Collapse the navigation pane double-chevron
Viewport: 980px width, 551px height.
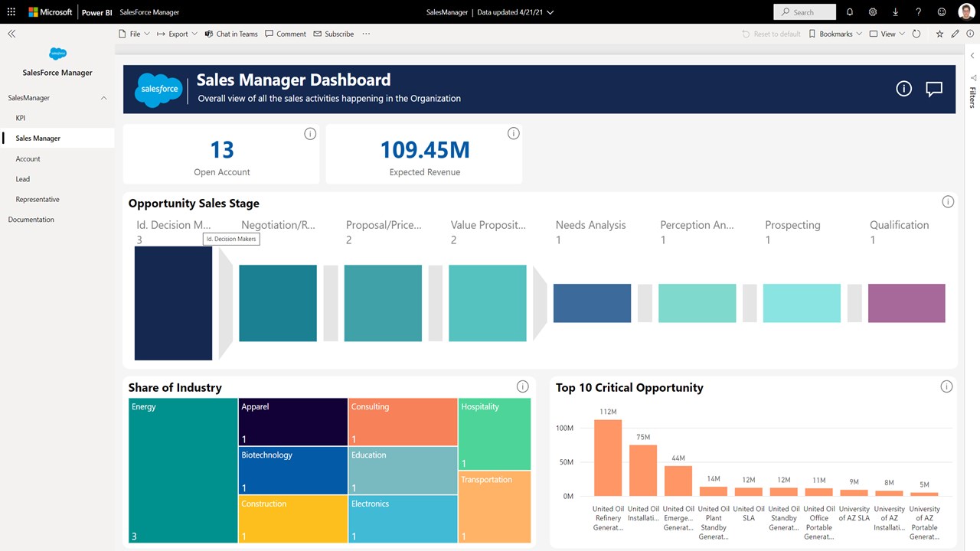pyautogui.click(x=11, y=34)
